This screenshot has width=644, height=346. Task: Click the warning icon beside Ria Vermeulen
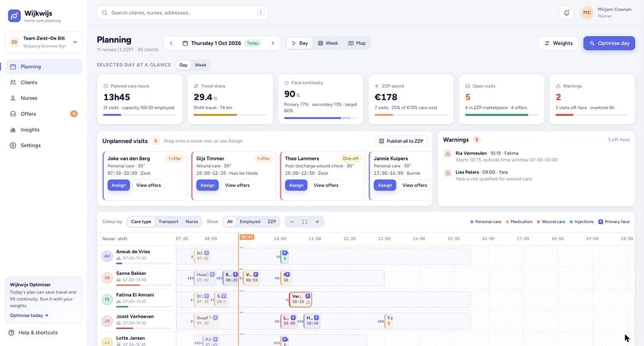click(x=448, y=153)
